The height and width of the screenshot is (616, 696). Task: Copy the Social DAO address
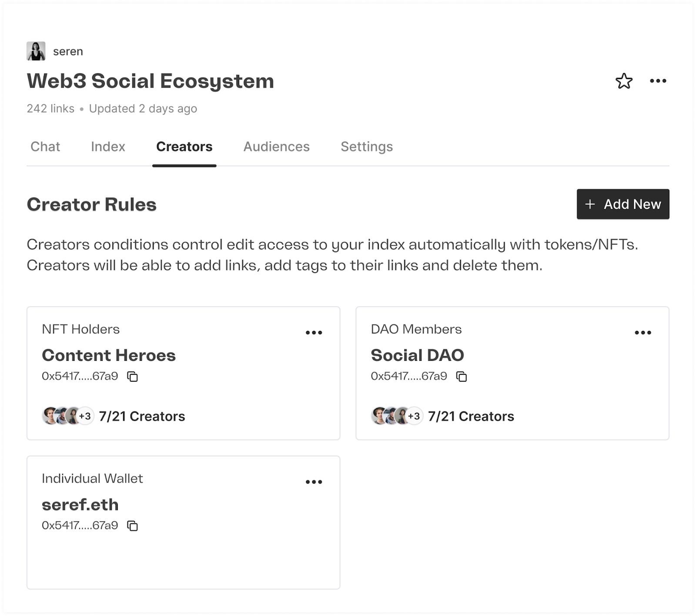462,376
